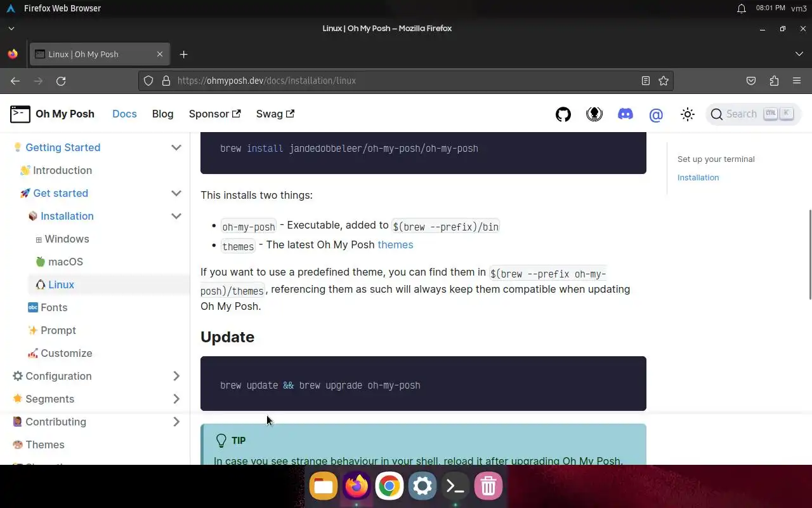Screen dimensions: 812x508
Task: Open the Get started sidebar link
Action: [x=60, y=193]
